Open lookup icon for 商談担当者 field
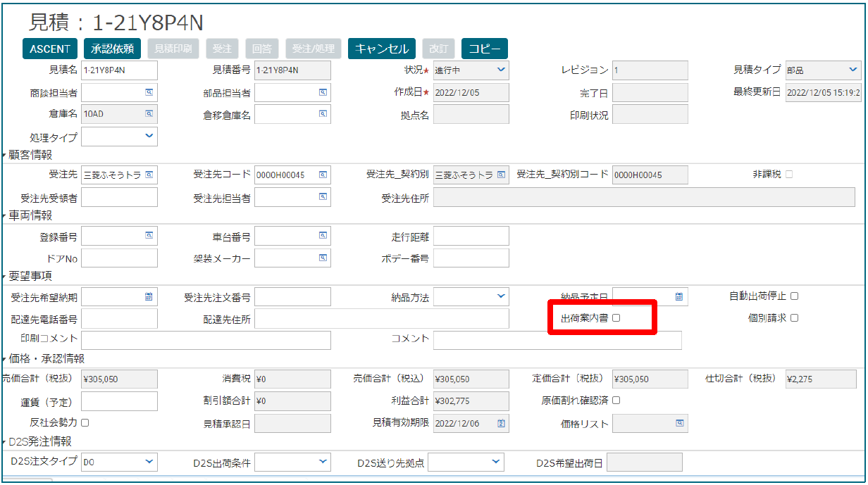The width and height of the screenshot is (868, 485). coord(149,92)
